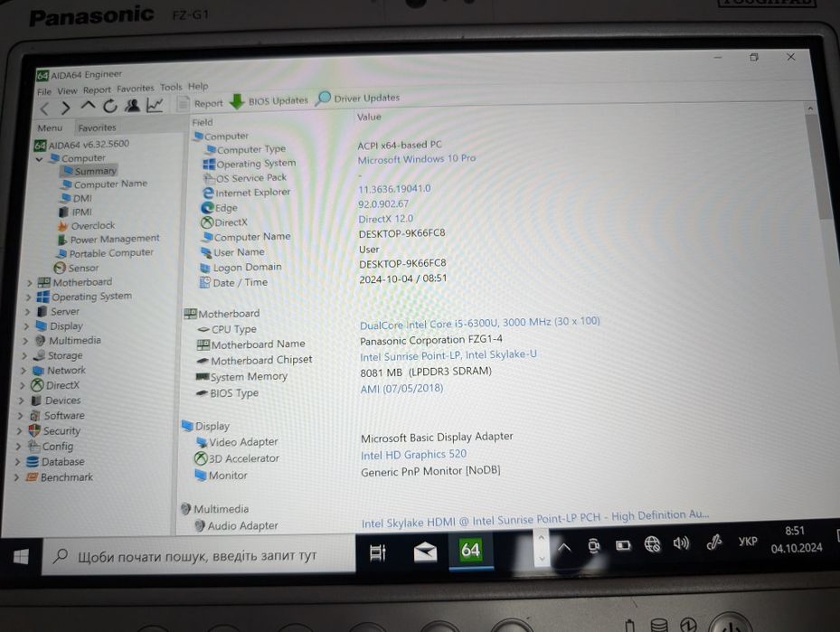840x632 pixels.
Task: Open Report from the toolbar
Action: 200,103
